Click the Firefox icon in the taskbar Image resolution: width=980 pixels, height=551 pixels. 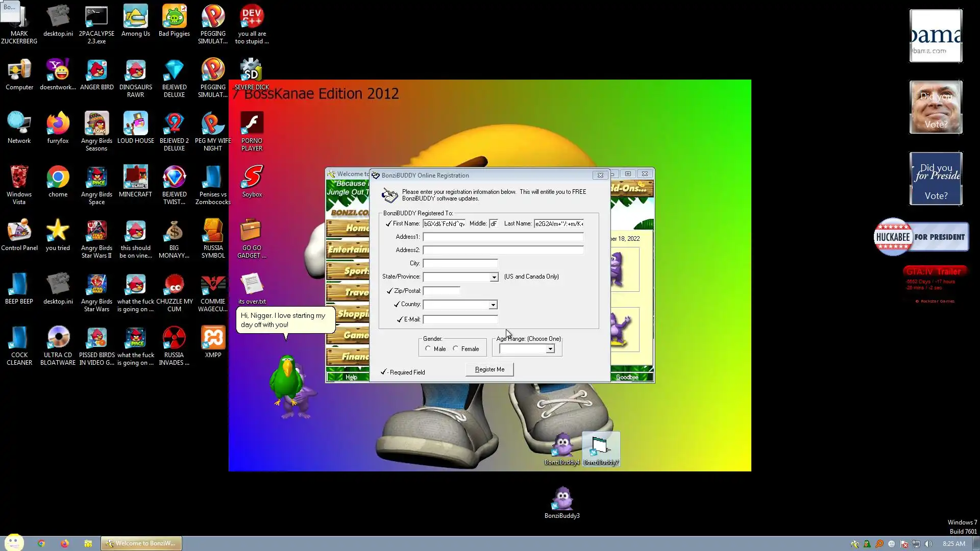64,543
